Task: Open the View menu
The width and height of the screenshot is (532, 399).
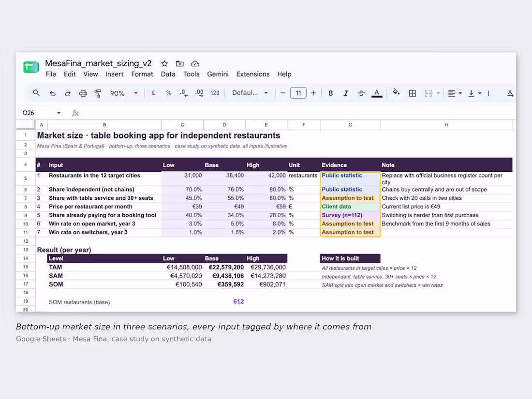Action: (x=90, y=74)
